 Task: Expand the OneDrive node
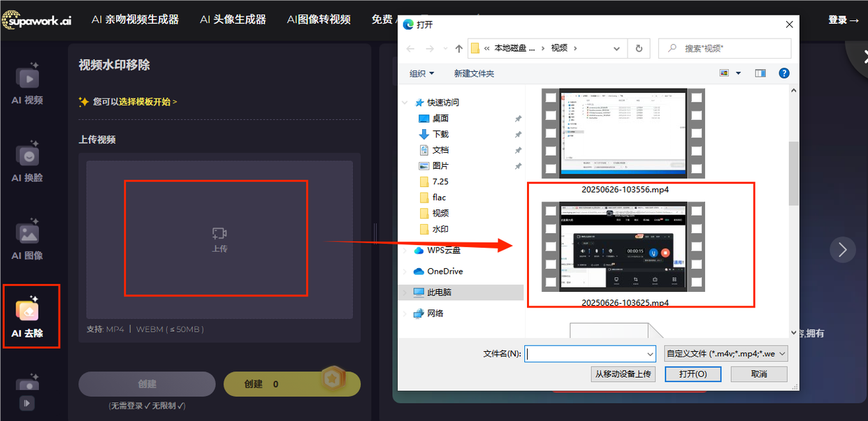(x=405, y=271)
